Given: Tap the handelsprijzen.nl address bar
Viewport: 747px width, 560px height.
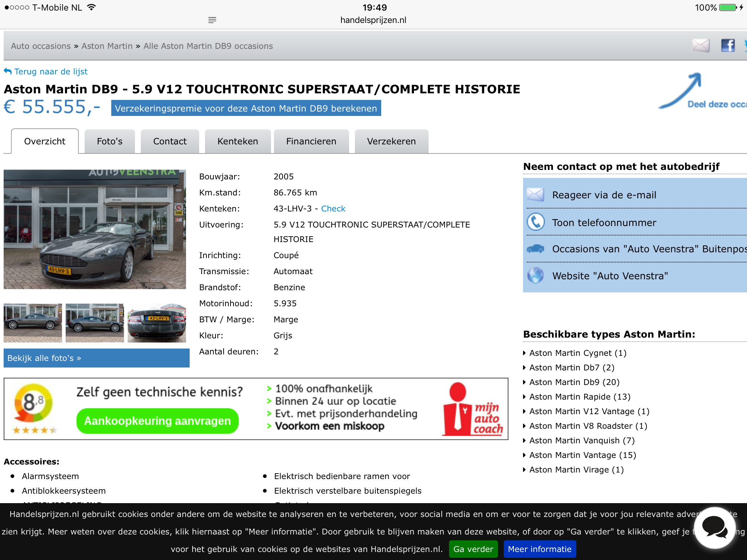Looking at the screenshot, I should [x=373, y=20].
